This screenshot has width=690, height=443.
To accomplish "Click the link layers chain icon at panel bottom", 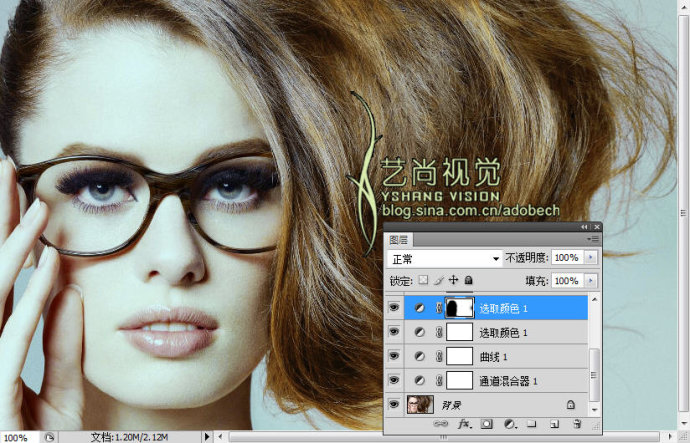I will click(x=440, y=424).
